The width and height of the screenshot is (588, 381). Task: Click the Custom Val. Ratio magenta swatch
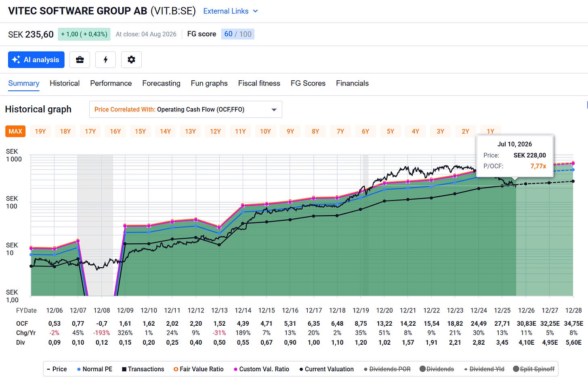pyautogui.click(x=235, y=369)
